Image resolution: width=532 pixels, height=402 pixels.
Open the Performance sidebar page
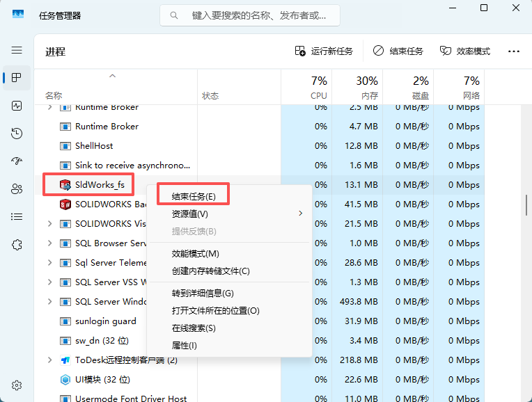click(17, 106)
